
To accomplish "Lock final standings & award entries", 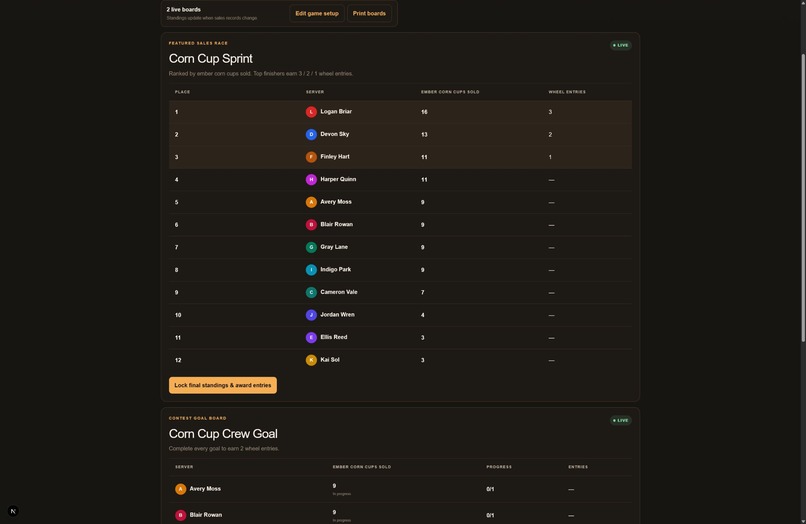I will pyautogui.click(x=223, y=385).
